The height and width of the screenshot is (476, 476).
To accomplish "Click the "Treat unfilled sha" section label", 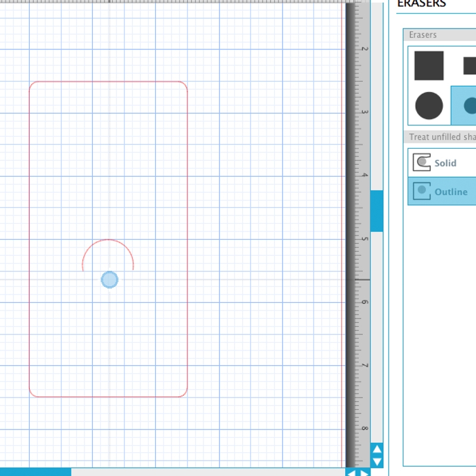I will click(x=442, y=137).
